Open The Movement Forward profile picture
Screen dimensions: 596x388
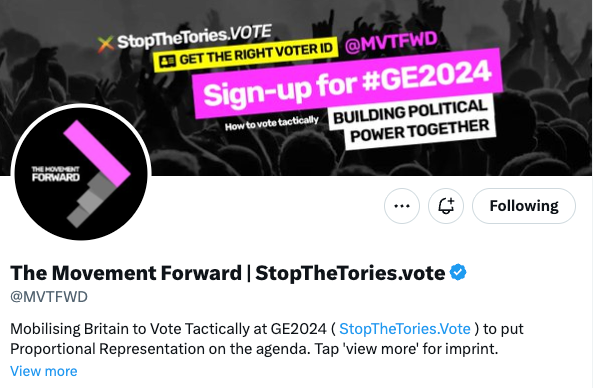point(81,174)
